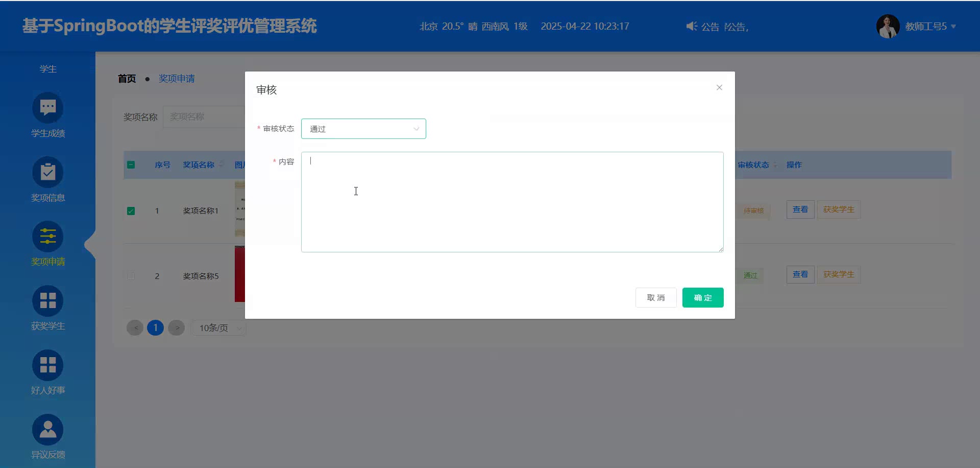
Task: Click the table cell 奖项名称1
Action: tap(201, 211)
